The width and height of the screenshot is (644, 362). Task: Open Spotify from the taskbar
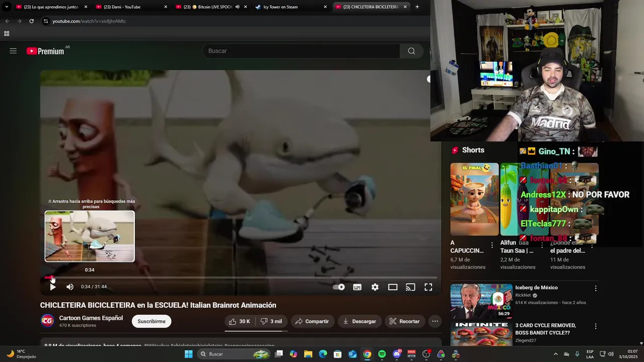pos(382,354)
